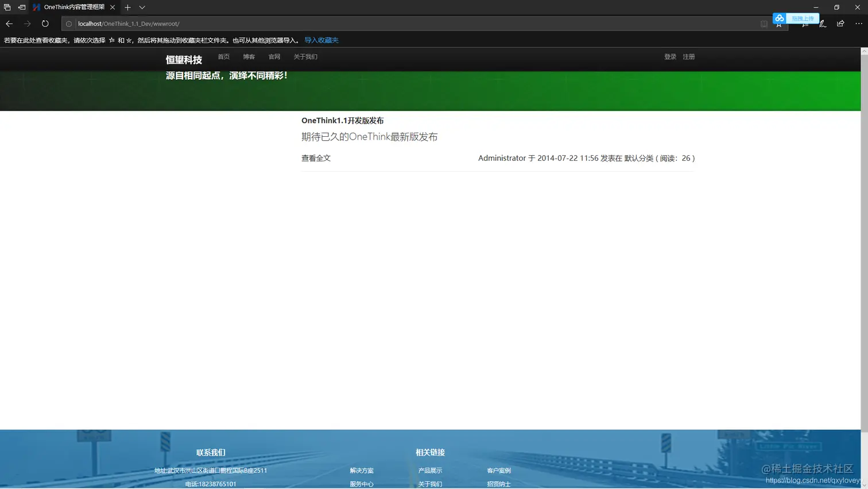
Task: Click the back navigation arrow
Action: click(9, 24)
